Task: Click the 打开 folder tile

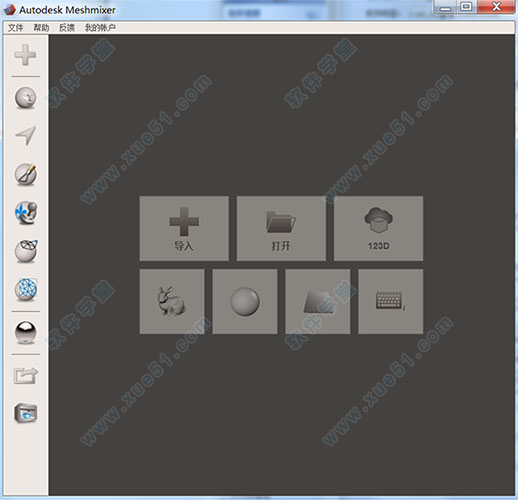Action: point(281,228)
